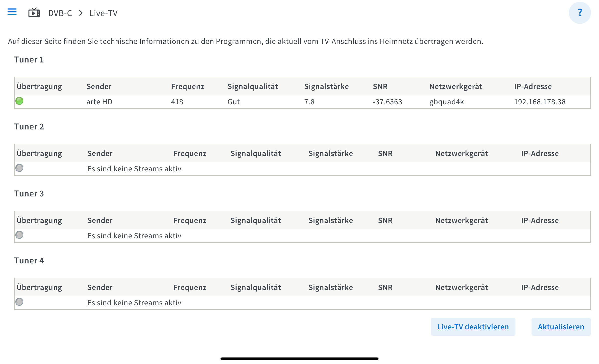
Task: Click Tuner 3 gray inactive status indicator
Action: pos(19,235)
